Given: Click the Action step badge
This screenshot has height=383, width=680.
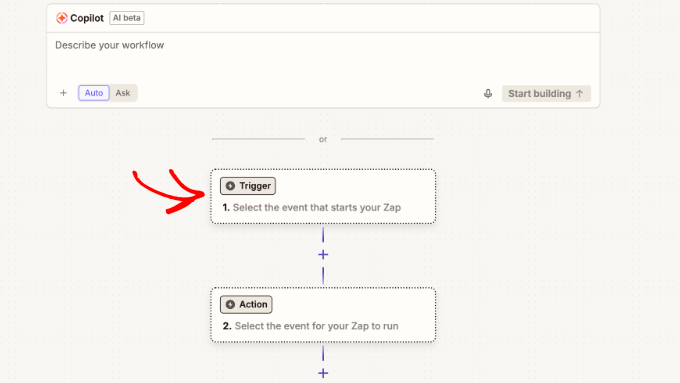Looking at the screenshot, I should [x=246, y=304].
